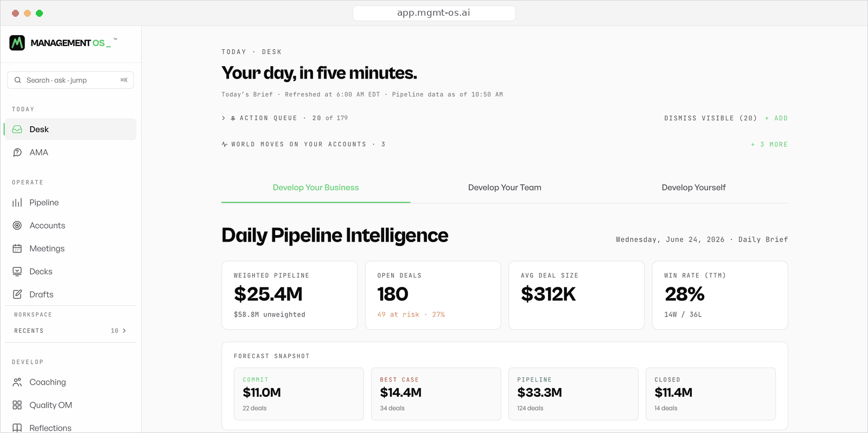
Task: Expand the Action Queue chevron
Action: tap(224, 118)
